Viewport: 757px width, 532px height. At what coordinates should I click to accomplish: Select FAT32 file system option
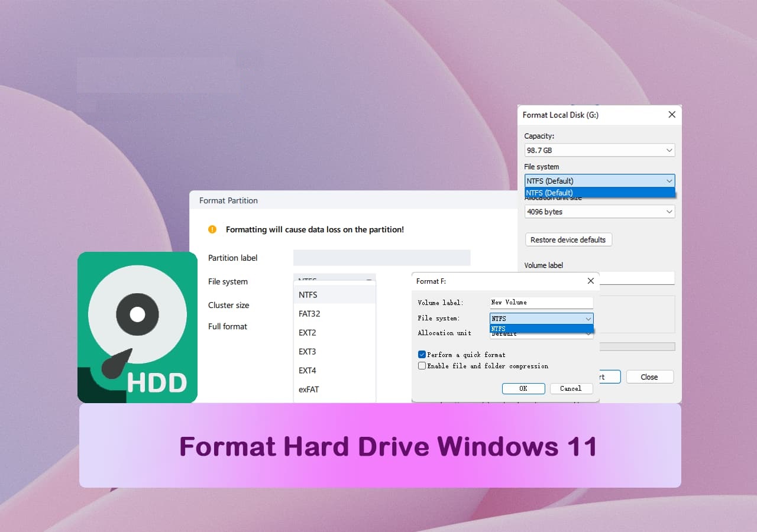point(335,313)
